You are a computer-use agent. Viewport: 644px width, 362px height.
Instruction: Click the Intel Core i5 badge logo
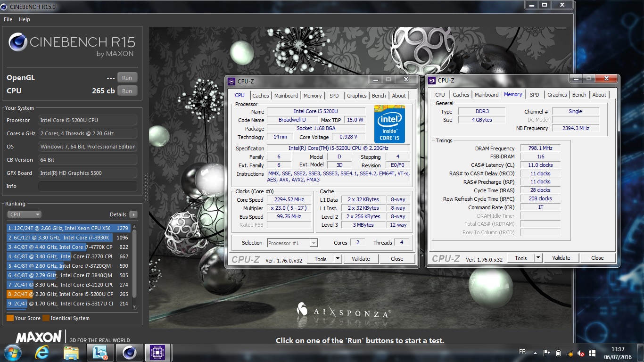(x=389, y=124)
